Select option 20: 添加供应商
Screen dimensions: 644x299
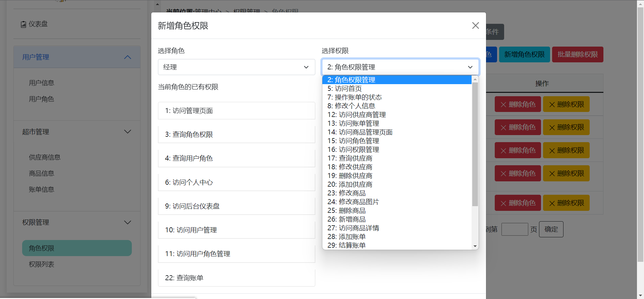[397, 184]
